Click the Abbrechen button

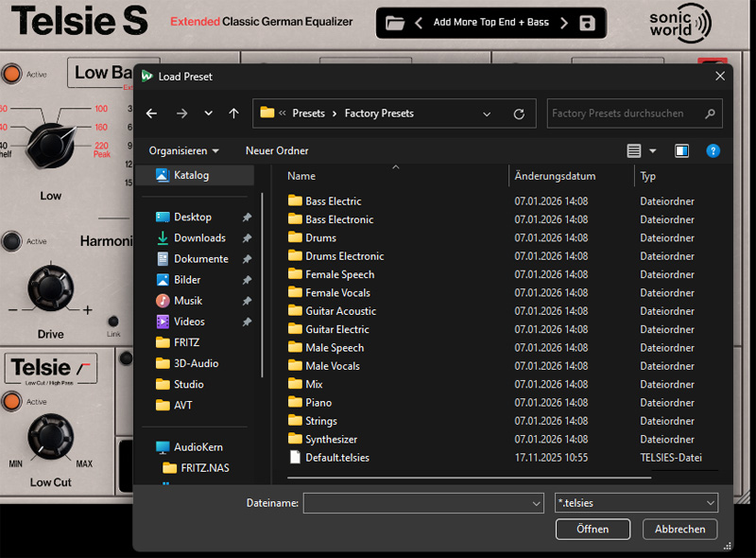coord(679,529)
